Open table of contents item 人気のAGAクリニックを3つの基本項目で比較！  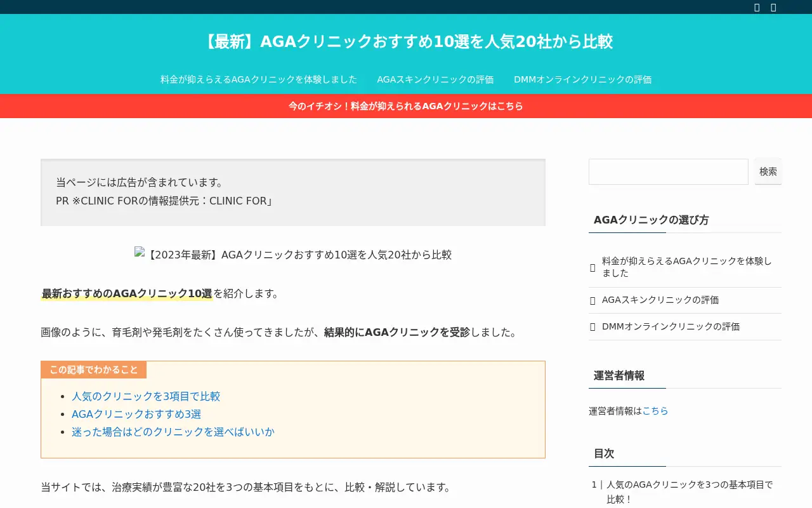click(690, 492)
